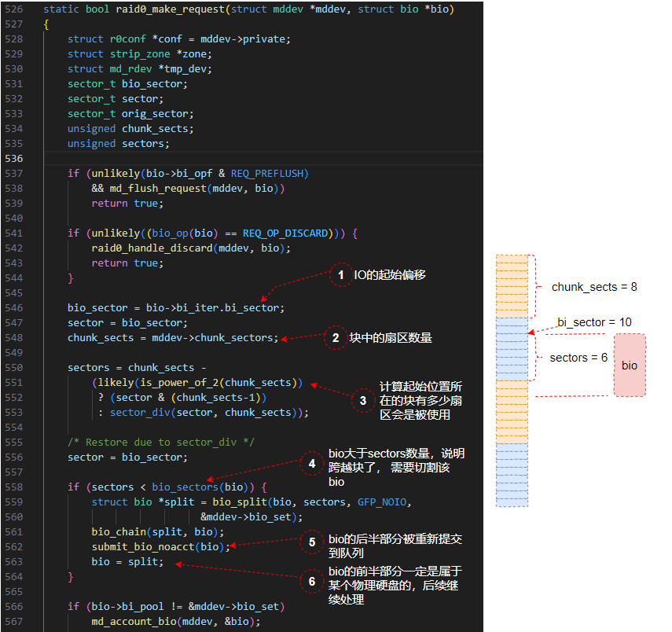Click bi_iter.bi_sector on line 546

click(x=228, y=308)
